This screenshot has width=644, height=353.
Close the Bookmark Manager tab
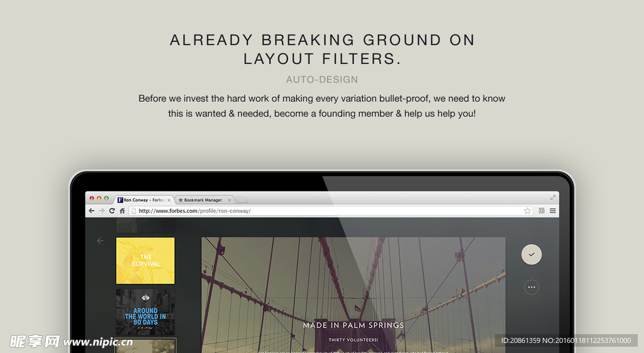pyautogui.click(x=229, y=200)
